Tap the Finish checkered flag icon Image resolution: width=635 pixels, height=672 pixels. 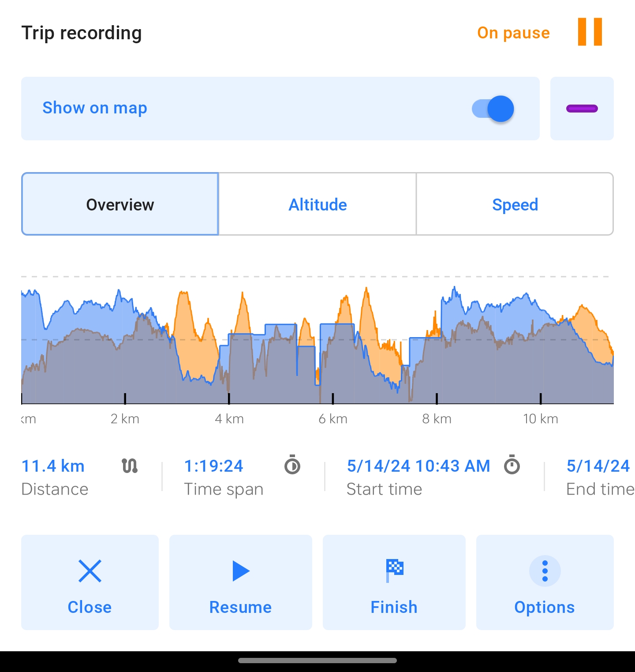click(x=394, y=571)
